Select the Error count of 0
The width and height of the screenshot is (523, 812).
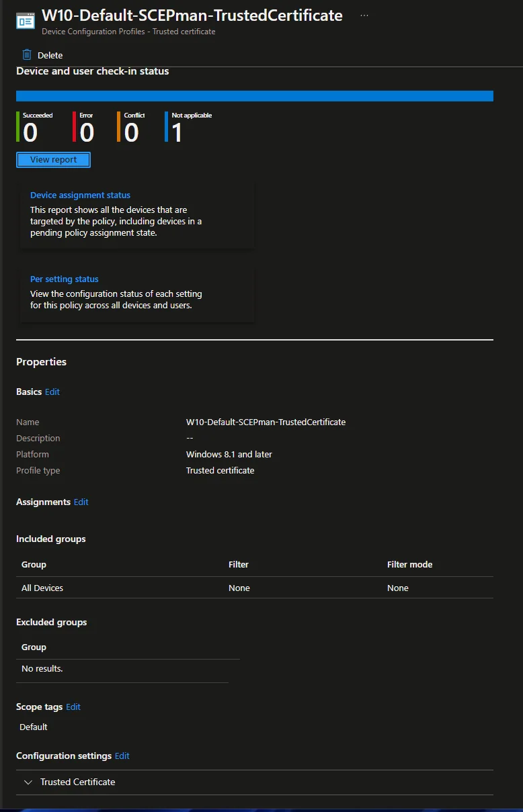click(x=87, y=133)
